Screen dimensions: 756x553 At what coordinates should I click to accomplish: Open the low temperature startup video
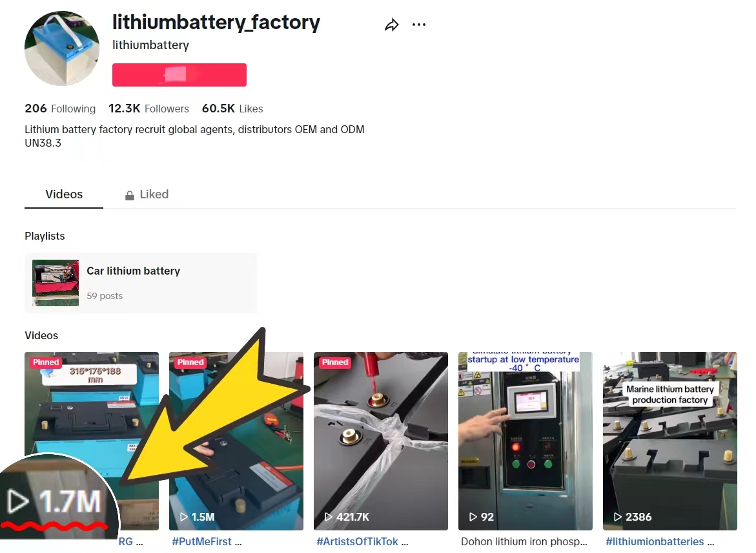click(x=525, y=441)
